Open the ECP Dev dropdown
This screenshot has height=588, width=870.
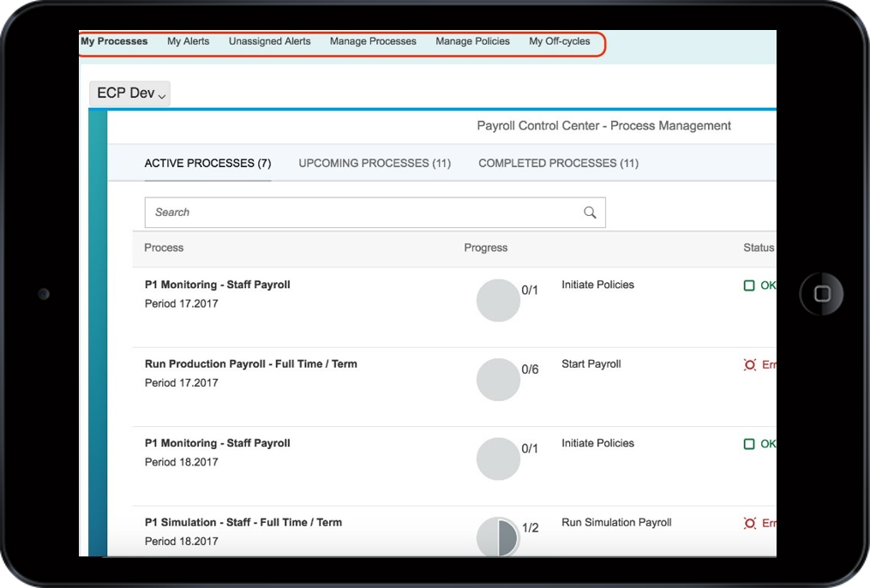click(130, 93)
